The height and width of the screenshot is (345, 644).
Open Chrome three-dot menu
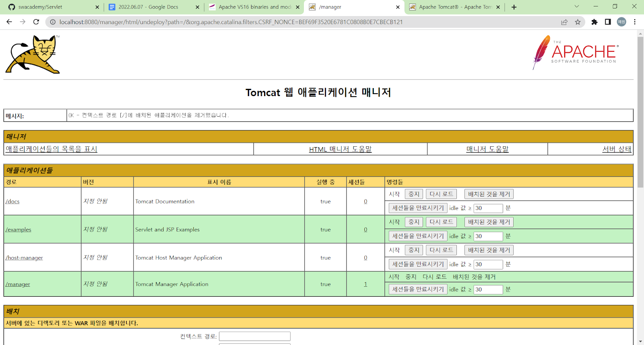(x=635, y=22)
